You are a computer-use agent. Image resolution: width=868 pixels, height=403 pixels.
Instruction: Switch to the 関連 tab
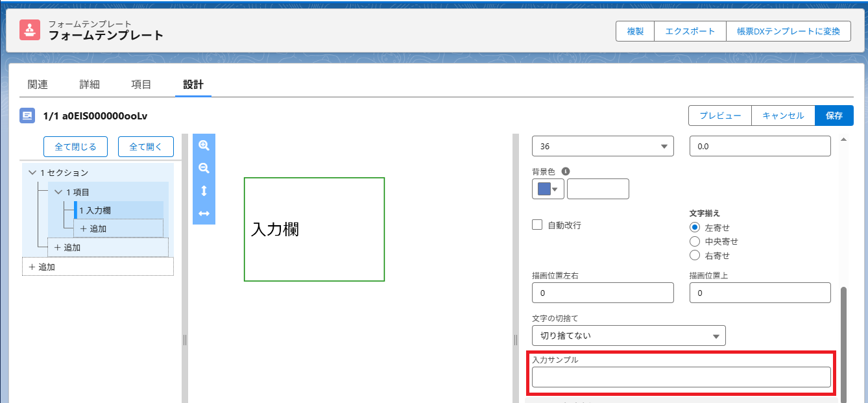point(38,84)
